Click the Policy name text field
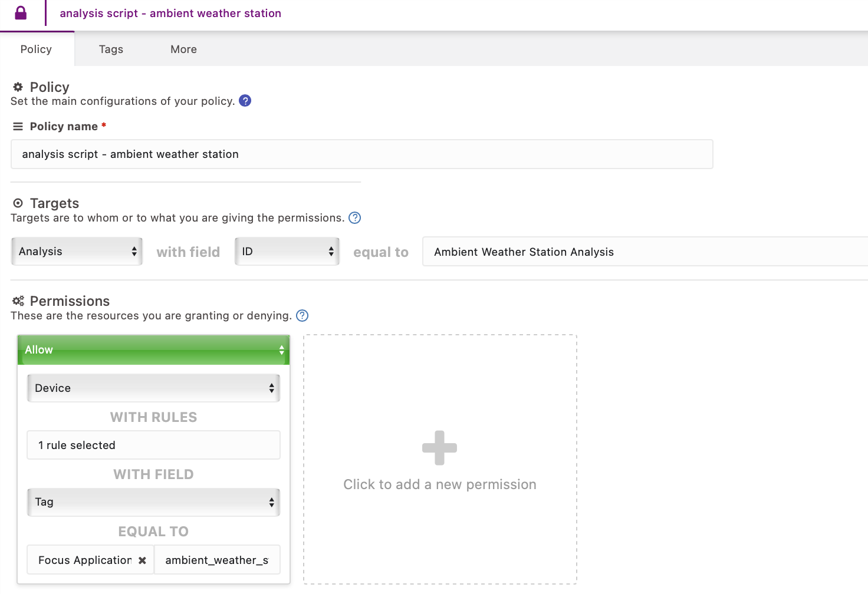Viewport: 868px width, 594px height. [361, 154]
